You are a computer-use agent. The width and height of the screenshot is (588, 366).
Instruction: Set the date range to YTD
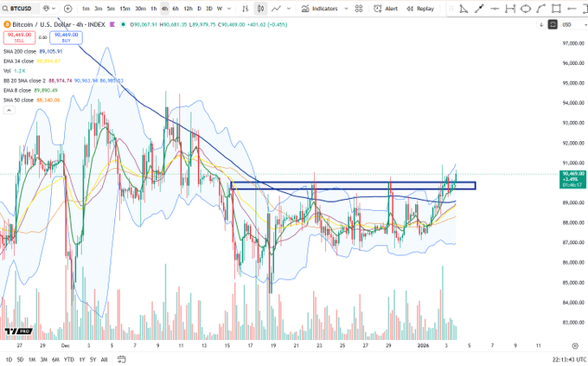click(x=69, y=360)
